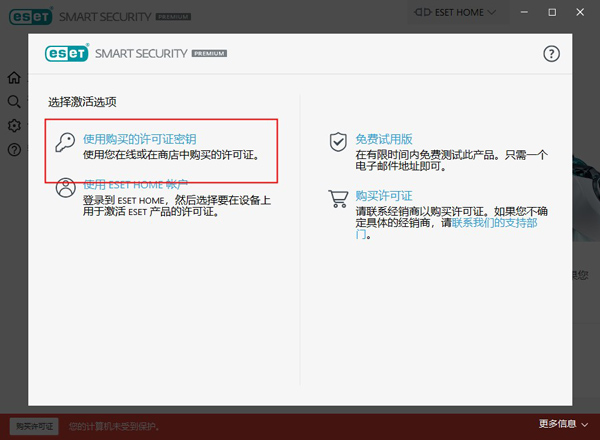Open computer scan magnifier in sidebar
The width and height of the screenshot is (600, 440).
coord(14,101)
